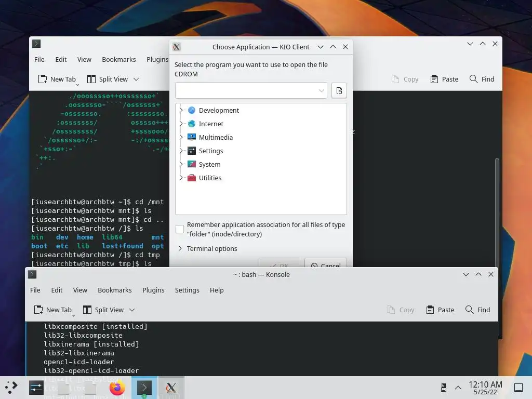The height and width of the screenshot is (399, 532).
Task: Click Split View in the front Konsole toolbar
Action: tap(103, 310)
